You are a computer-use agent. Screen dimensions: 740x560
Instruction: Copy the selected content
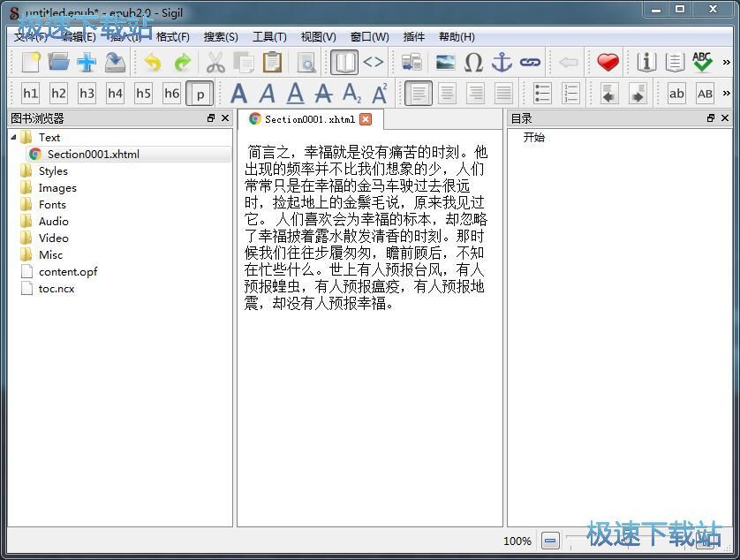[244, 62]
